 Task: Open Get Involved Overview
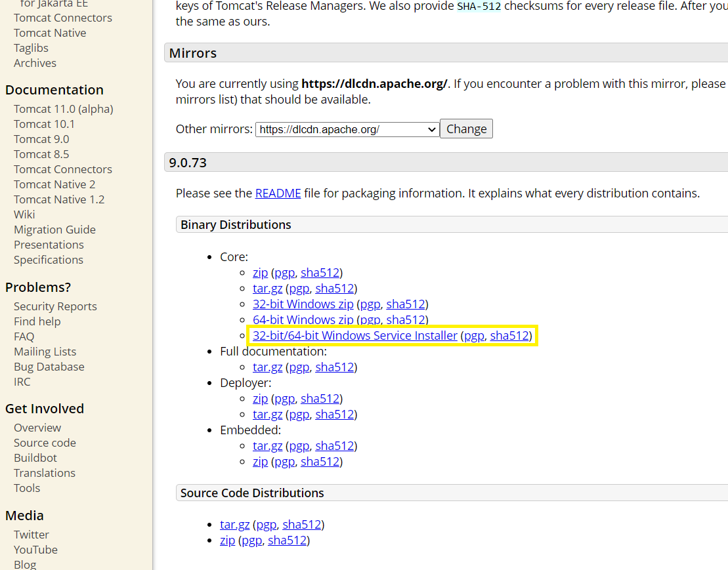(x=37, y=428)
